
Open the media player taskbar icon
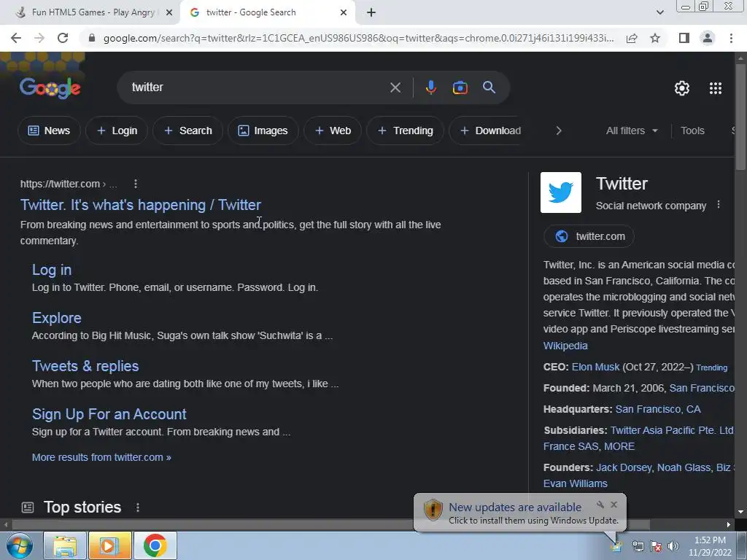click(109, 545)
